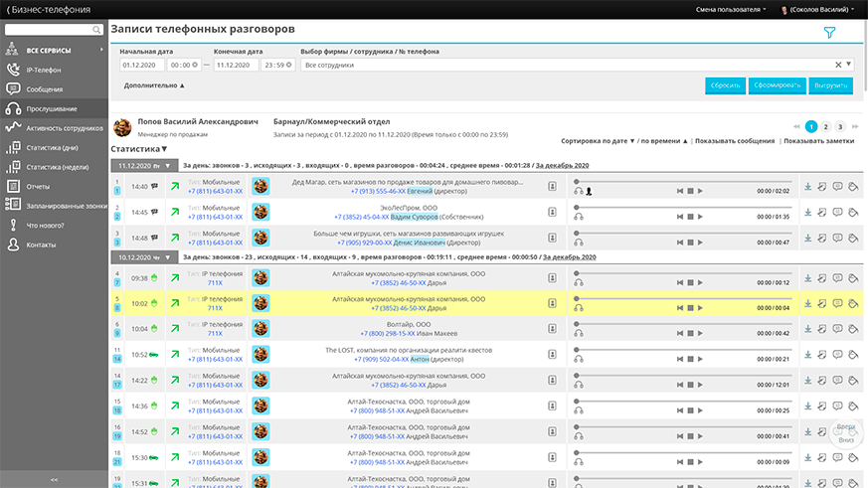Viewport: 868px width, 488px height.
Task: Open Контакты in the sidebar
Action: (55, 244)
